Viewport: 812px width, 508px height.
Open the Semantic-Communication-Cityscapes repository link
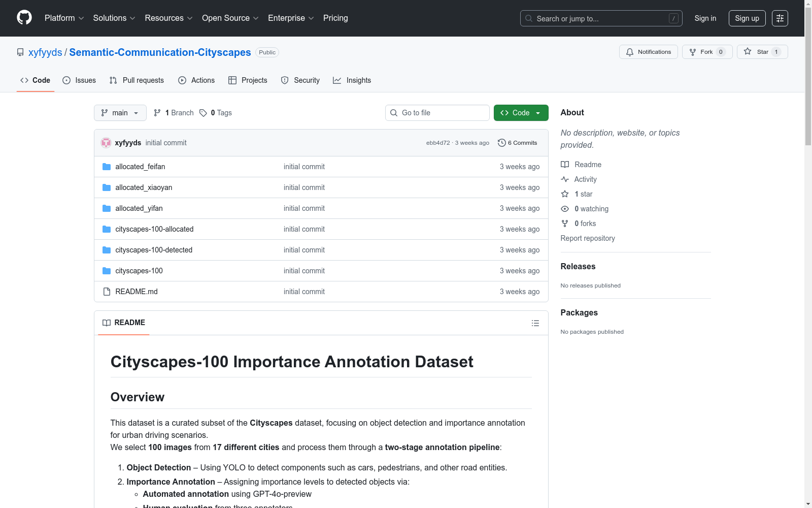pos(160,52)
